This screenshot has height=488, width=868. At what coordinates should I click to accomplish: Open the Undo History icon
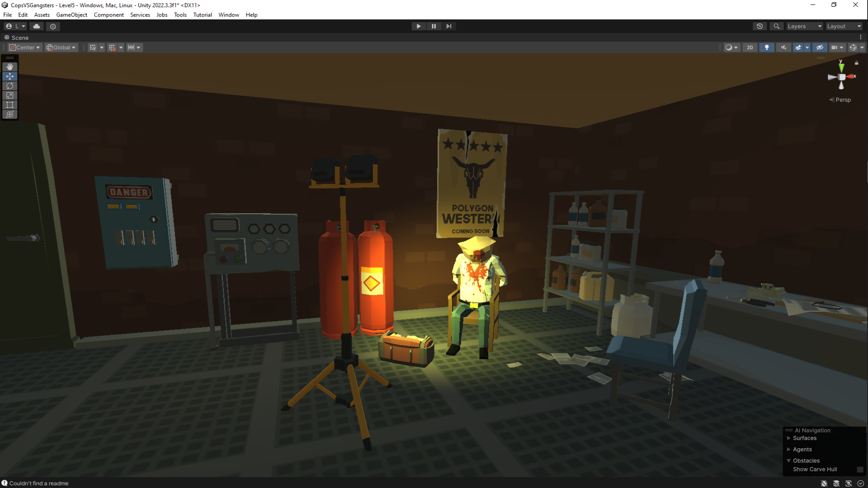click(759, 26)
